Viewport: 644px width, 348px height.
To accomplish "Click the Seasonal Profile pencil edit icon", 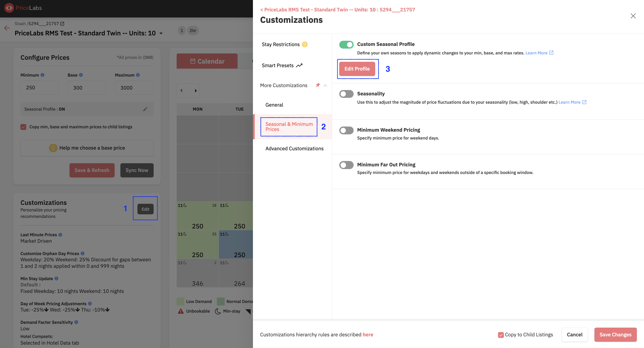I will pyautogui.click(x=145, y=109).
